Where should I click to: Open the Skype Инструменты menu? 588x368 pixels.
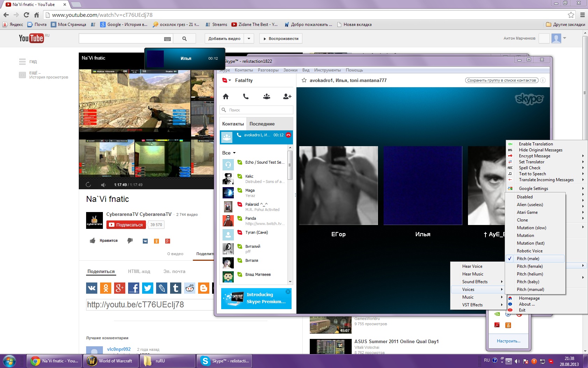pyautogui.click(x=327, y=70)
